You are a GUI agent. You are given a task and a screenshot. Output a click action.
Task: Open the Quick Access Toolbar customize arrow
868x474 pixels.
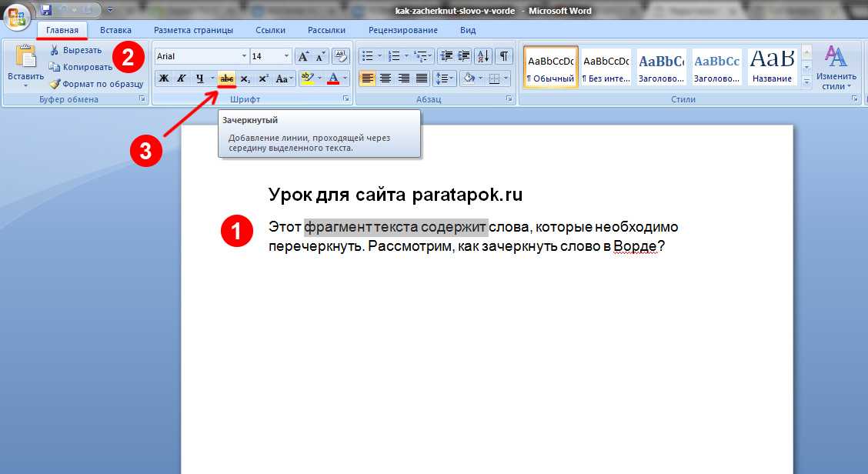[x=110, y=10]
